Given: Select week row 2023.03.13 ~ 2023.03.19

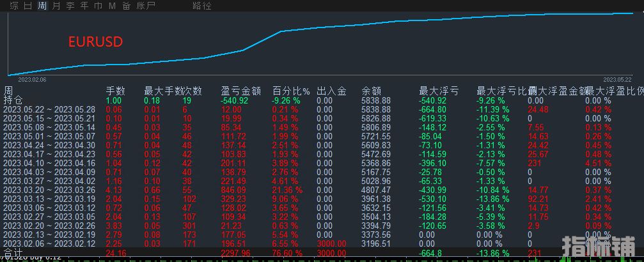Looking at the screenshot, I should (49, 199).
